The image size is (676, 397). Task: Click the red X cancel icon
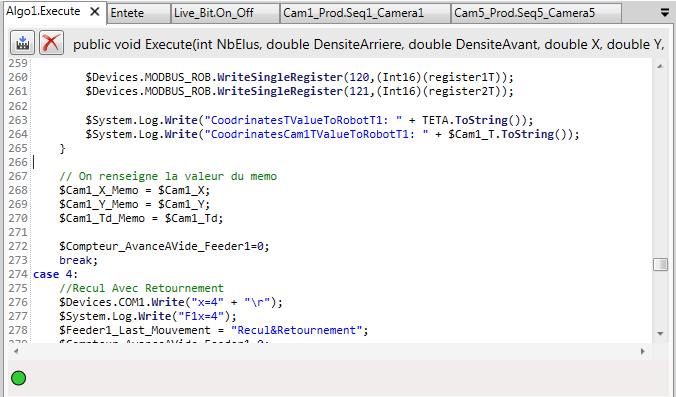[x=51, y=43]
